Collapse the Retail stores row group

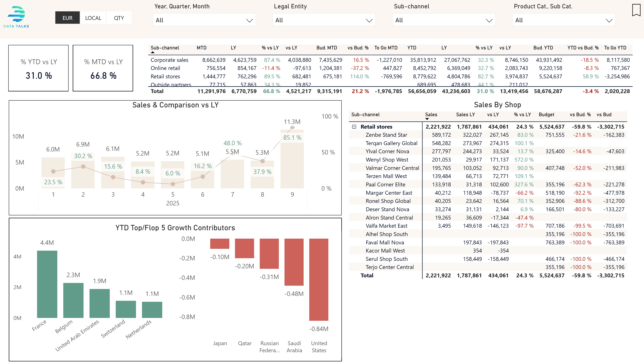pyautogui.click(x=354, y=127)
